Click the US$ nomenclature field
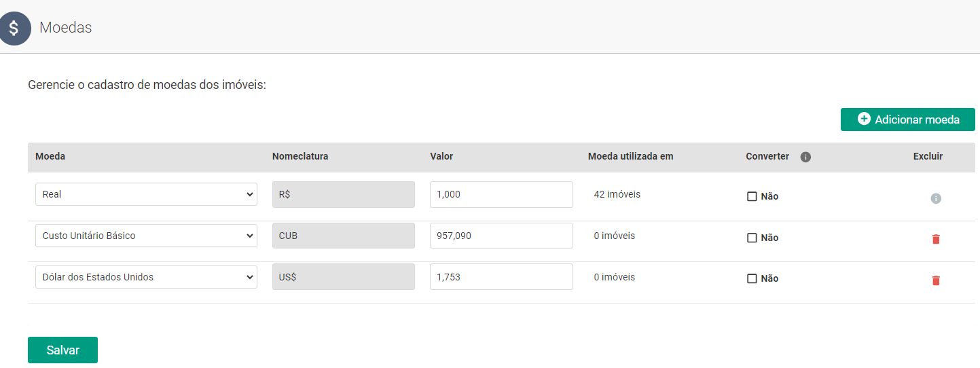Viewport: 980px width, 368px height. tap(343, 277)
